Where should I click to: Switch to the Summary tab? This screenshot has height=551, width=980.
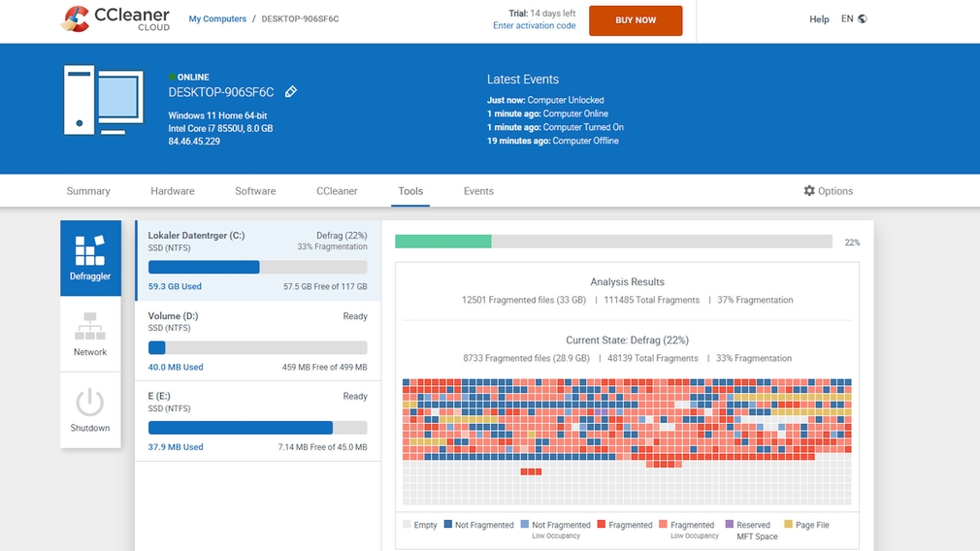coord(88,191)
